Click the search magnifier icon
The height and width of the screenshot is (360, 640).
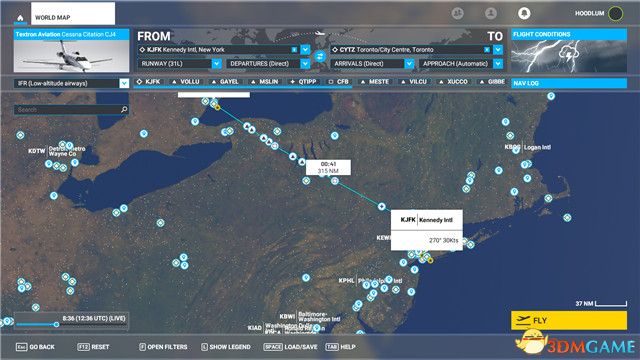click(124, 109)
